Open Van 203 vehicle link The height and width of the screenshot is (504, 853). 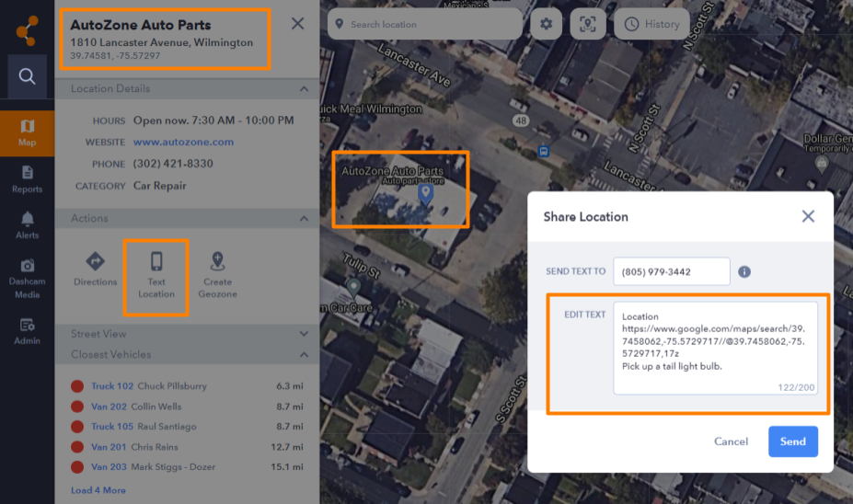coord(109,467)
